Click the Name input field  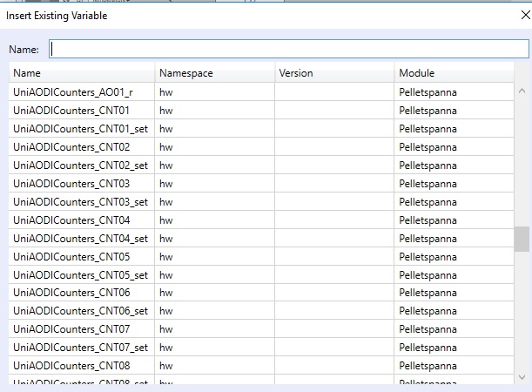(x=289, y=50)
